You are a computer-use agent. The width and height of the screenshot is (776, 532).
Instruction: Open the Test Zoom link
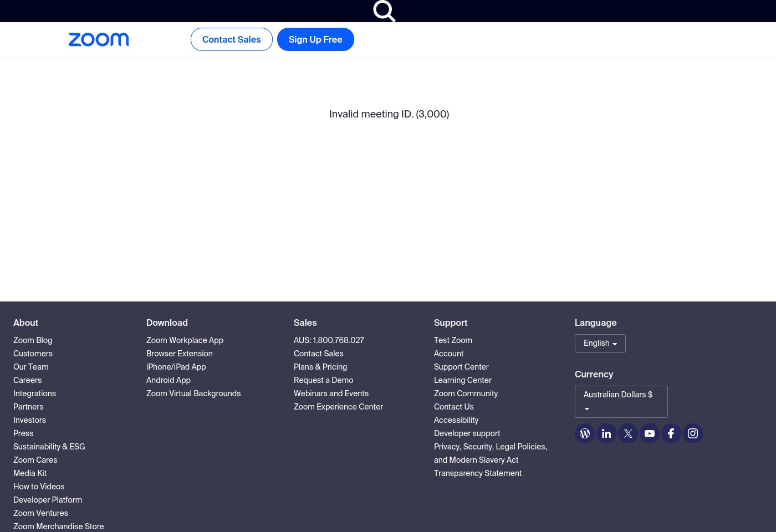(x=453, y=340)
